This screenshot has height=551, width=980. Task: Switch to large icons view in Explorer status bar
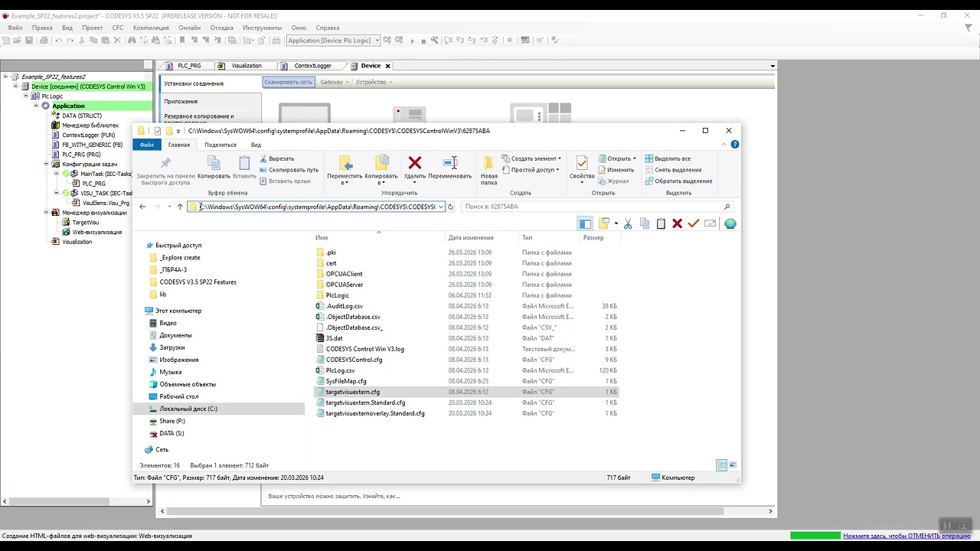point(733,465)
